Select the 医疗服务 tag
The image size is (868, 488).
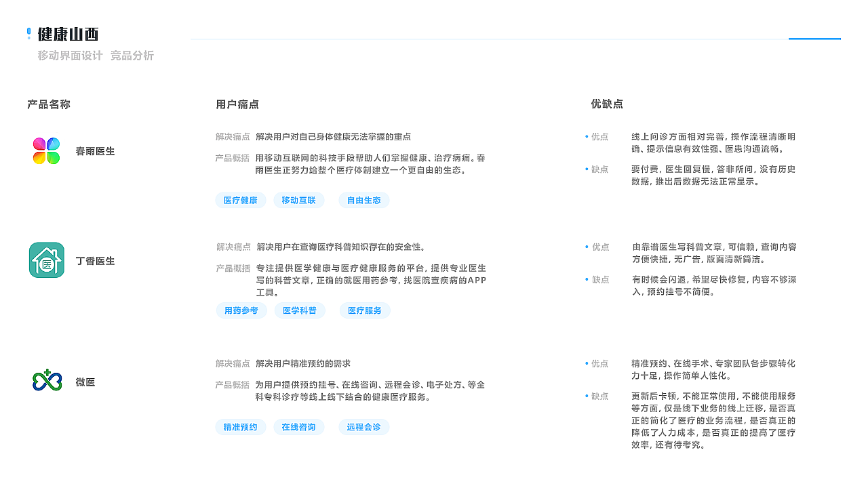[365, 310]
